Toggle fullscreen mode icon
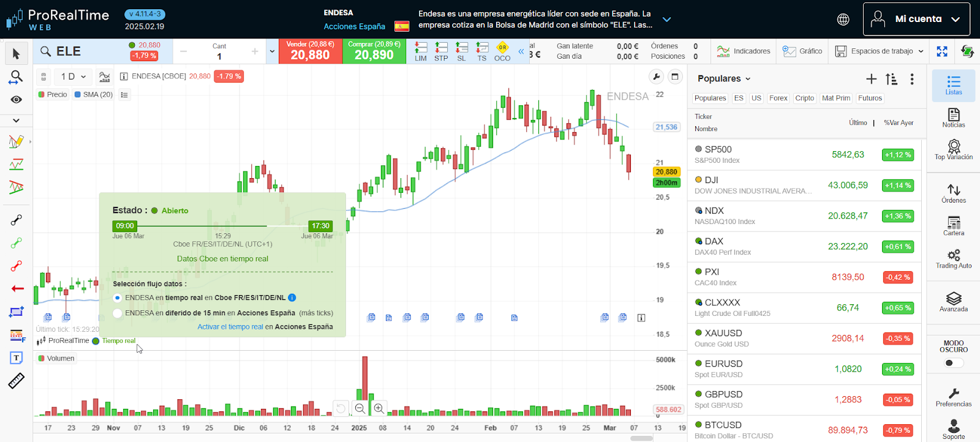This screenshot has height=442, width=980. pyautogui.click(x=942, y=51)
